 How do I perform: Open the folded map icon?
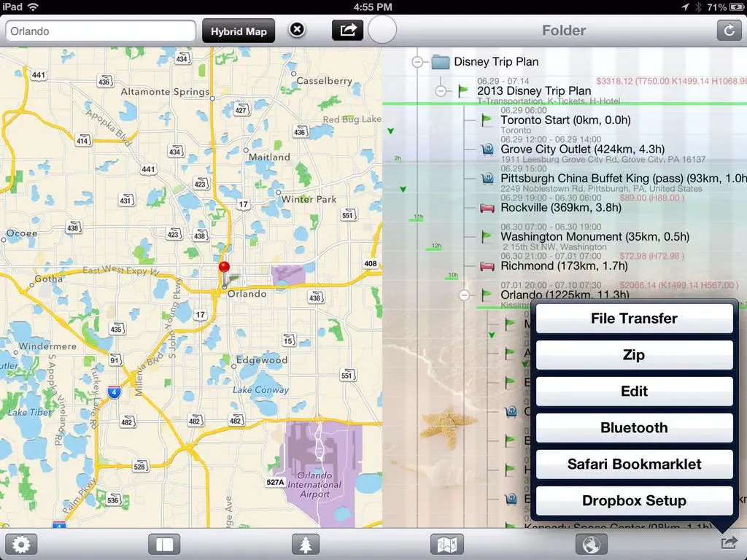click(x=447, y=544)
